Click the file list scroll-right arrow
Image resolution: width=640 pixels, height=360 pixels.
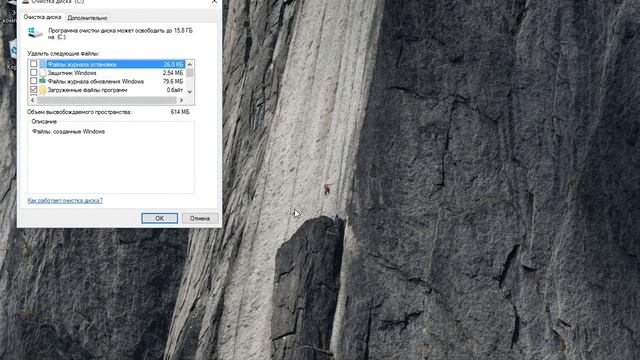coord(182,100)
